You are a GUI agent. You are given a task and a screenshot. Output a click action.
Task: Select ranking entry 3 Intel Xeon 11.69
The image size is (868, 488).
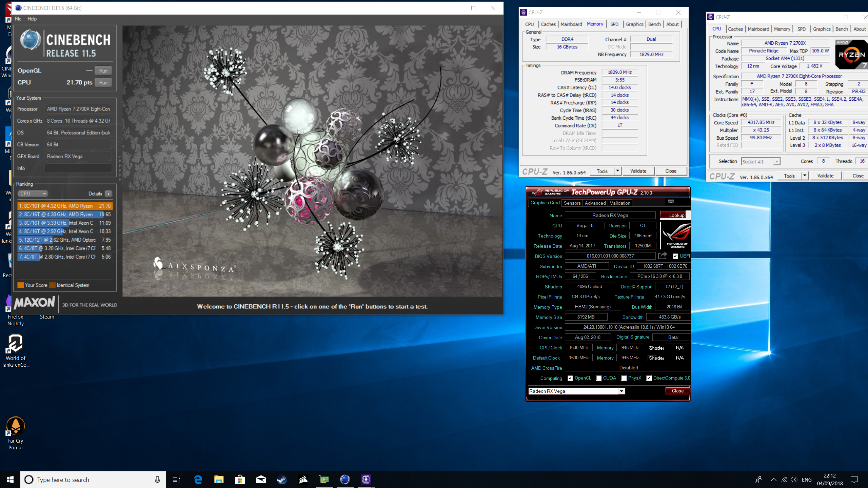[x=65, y=223]
